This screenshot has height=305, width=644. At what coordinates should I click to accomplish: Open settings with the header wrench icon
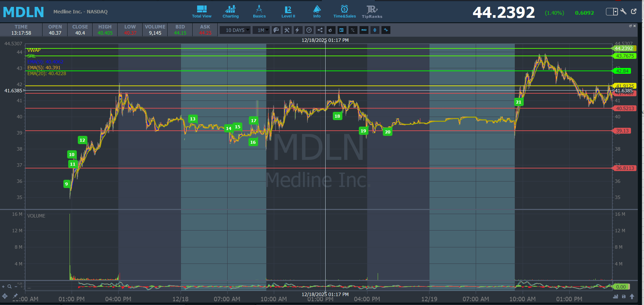[623, 11]
